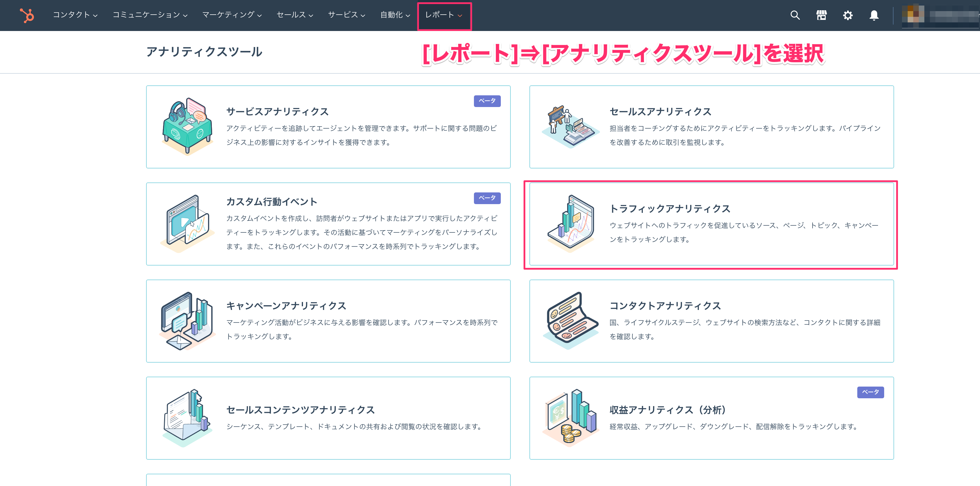
Task: Click the アナリティクスツール page heading
Action: [204, 52]
